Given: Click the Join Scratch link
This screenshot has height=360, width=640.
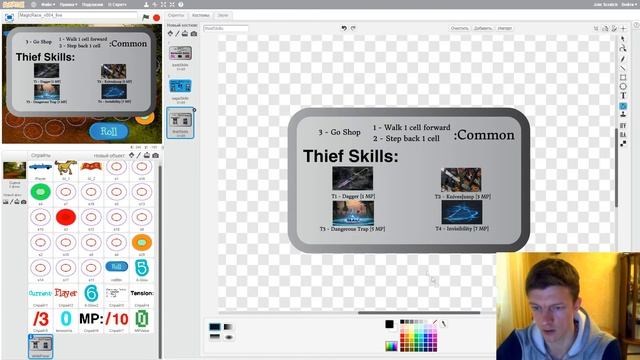Looking at the screenshot, I should [605, 4].
